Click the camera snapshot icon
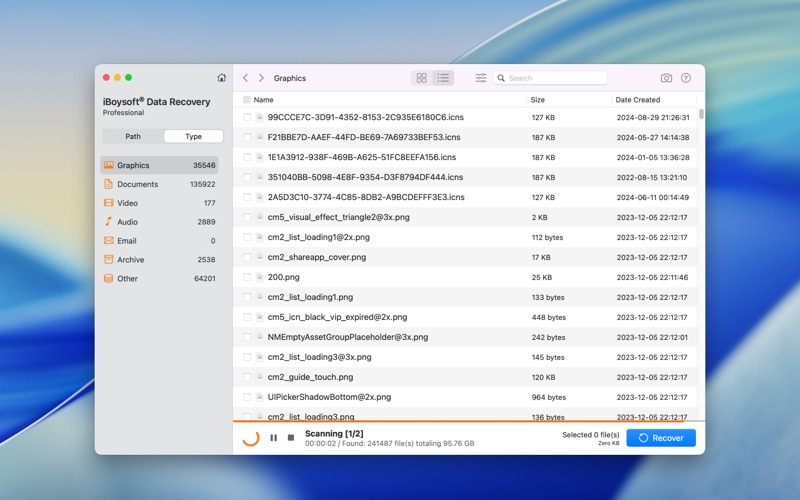The height and width of the screenshot is (500, 800). pos(666,78)
